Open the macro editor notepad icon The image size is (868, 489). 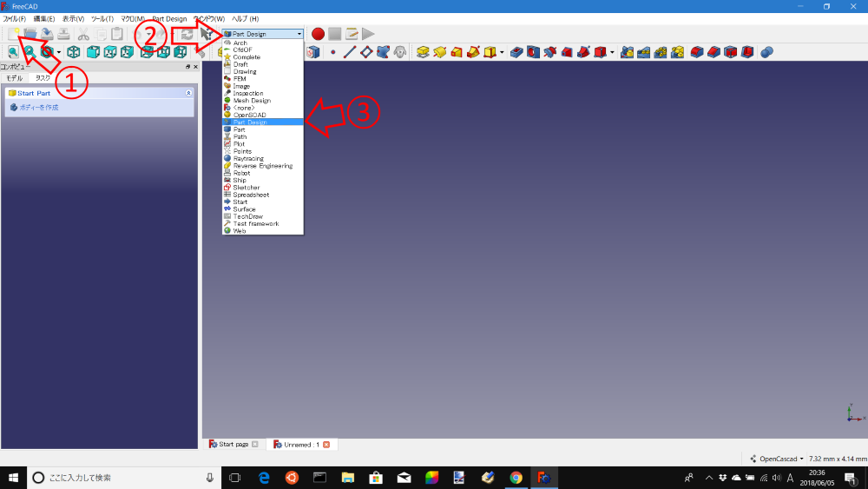pyautogui.click(x=352, y=34)
